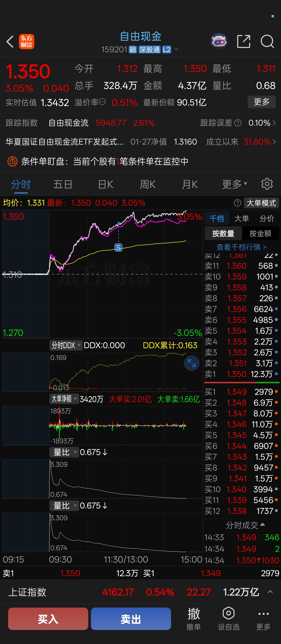The height and width of the screenshot is (644, 281).
Task: Open first 量比 indicator dropdown
Action: [64, 452]
